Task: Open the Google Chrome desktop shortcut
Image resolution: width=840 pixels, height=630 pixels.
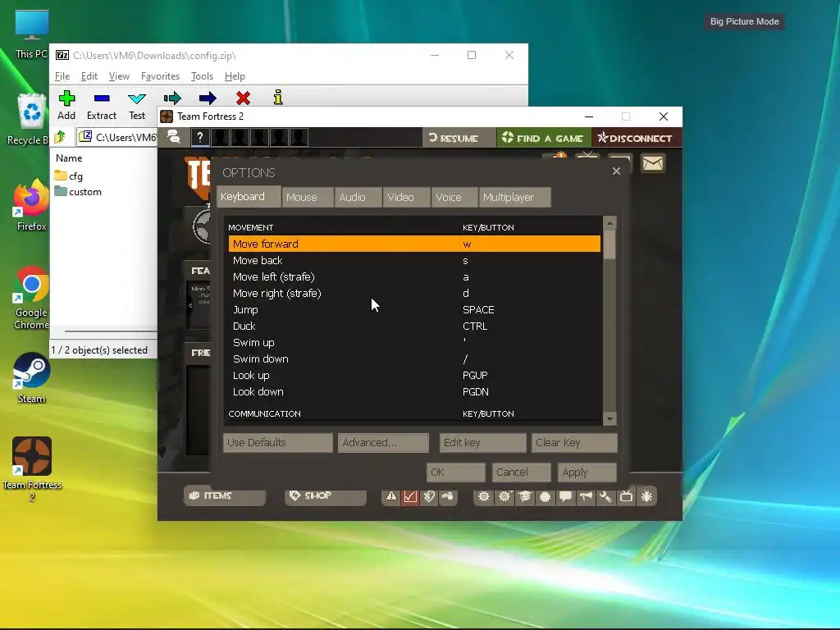Action: click(x=31, y=298)
